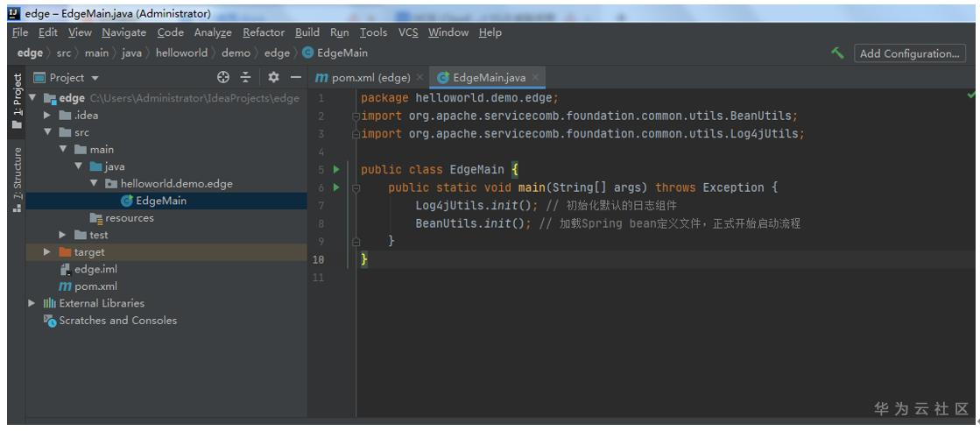
Task: Open the Help menu
Action: pyautogui.click(x=490, y=32)
